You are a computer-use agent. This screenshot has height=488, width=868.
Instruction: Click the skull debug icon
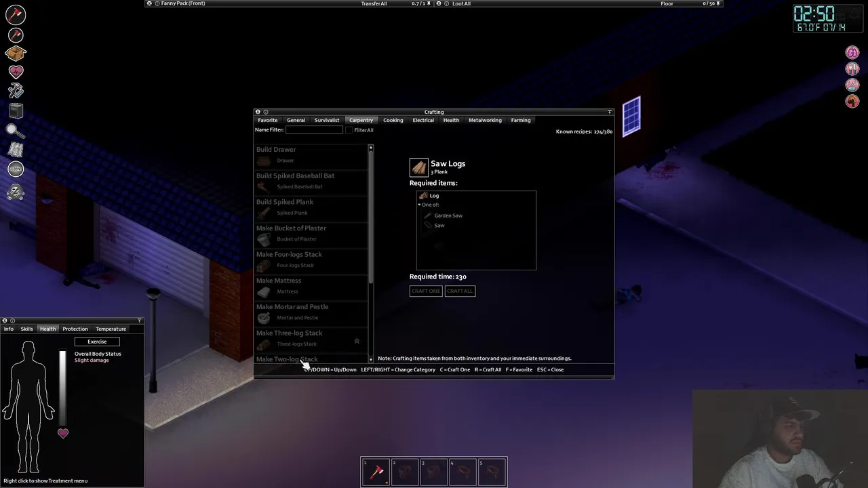[x=16, y=192]
